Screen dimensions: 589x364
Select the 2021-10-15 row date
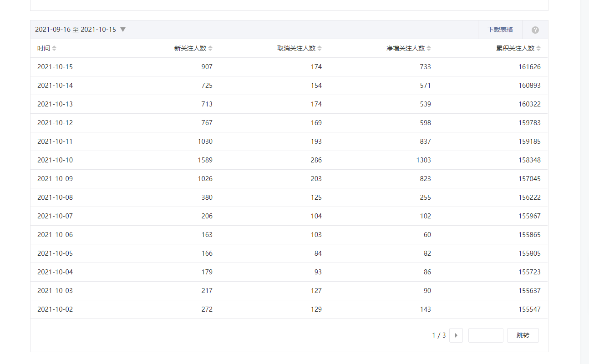[x=55, y=67]
